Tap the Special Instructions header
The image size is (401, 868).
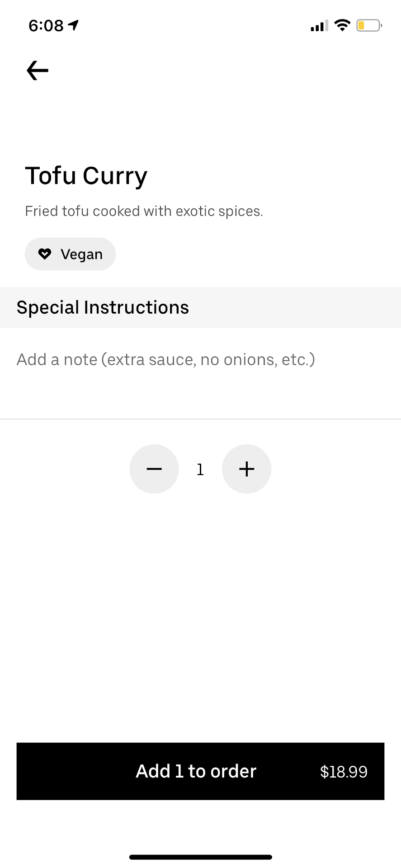click(x=103, y=307)
